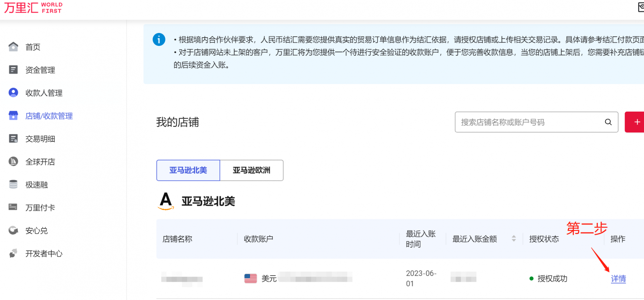Open 资金管理 menu item
The width and height of the screenshot is (644, 300).
click(40, 70)
